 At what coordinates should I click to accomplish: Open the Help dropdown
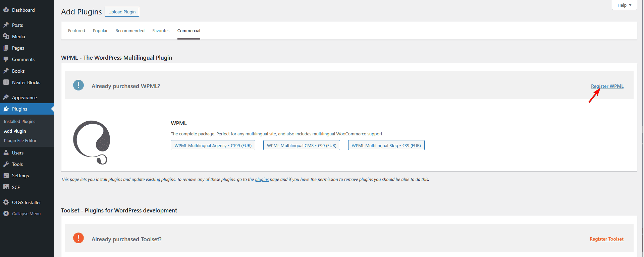click(x=624, y=5)
